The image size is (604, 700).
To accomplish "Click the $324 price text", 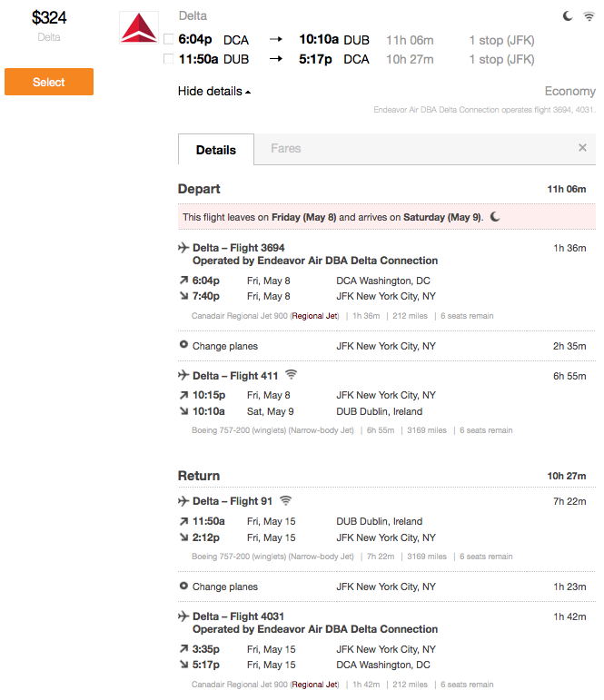I will click(x=49, y=18).
